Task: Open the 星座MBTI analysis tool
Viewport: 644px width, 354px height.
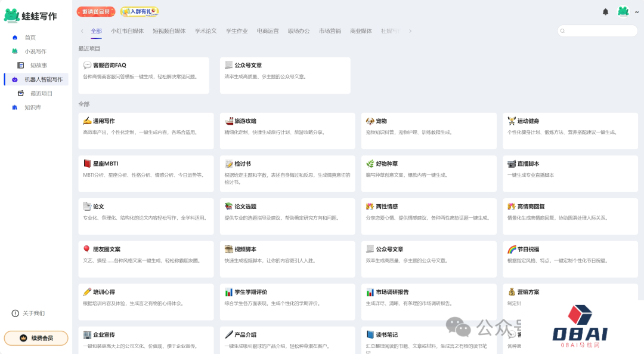Action: (x=145, y=173)
